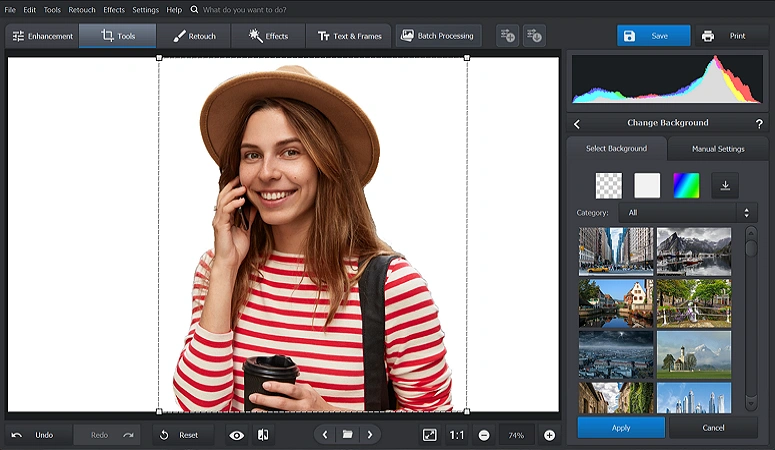Image resolution: width=775 pixels, height=450 pixels.
Task: Open the rainbow color picker swatch
Action: coord(686,185)
